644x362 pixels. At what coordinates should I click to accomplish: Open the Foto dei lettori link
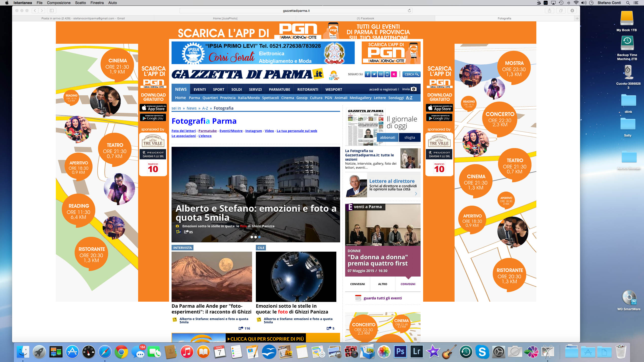184,131
